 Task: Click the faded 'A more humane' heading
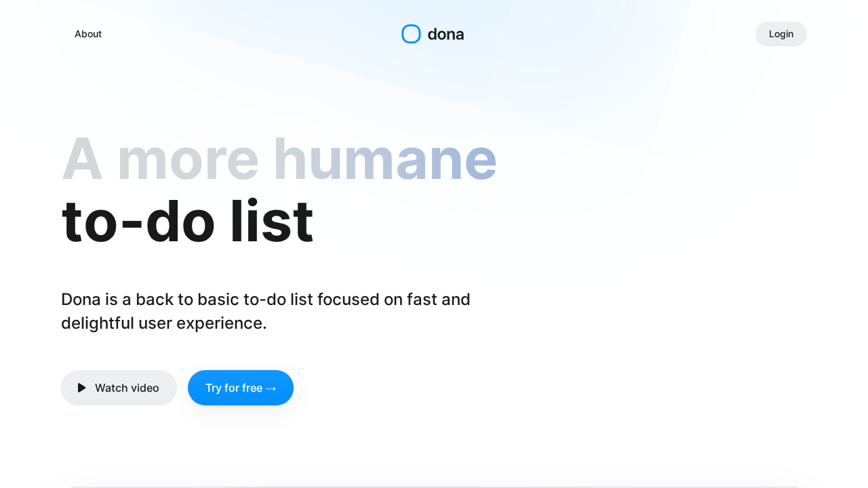(279, 159)
